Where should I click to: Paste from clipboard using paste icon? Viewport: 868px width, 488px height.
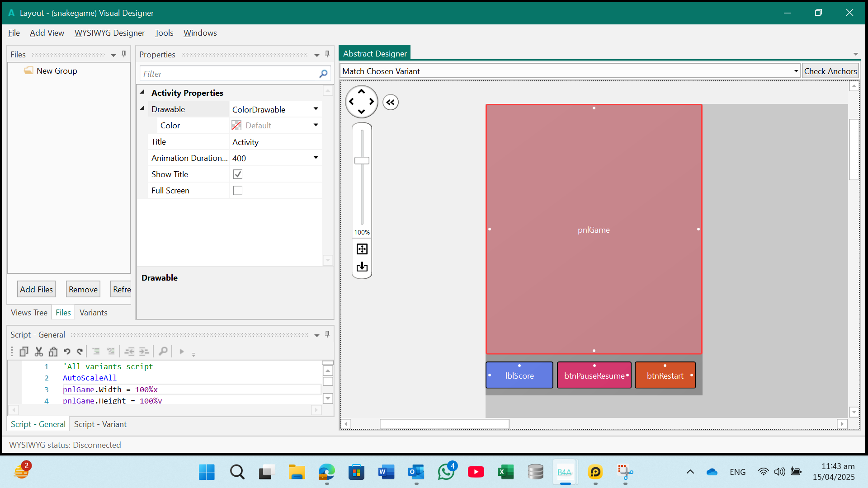click(x=53, y=351)
